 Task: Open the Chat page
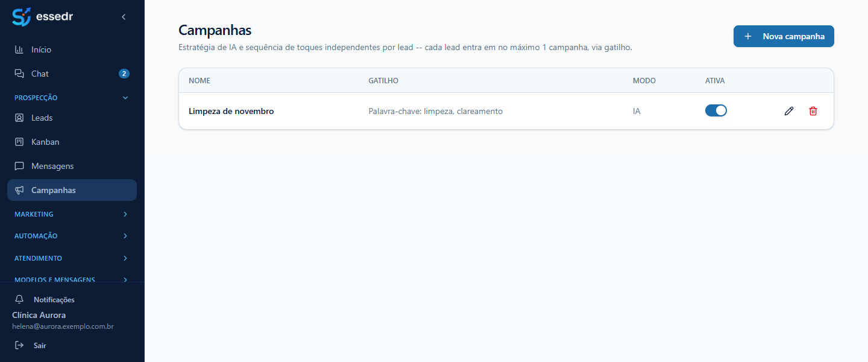click(x=72, y=74)
